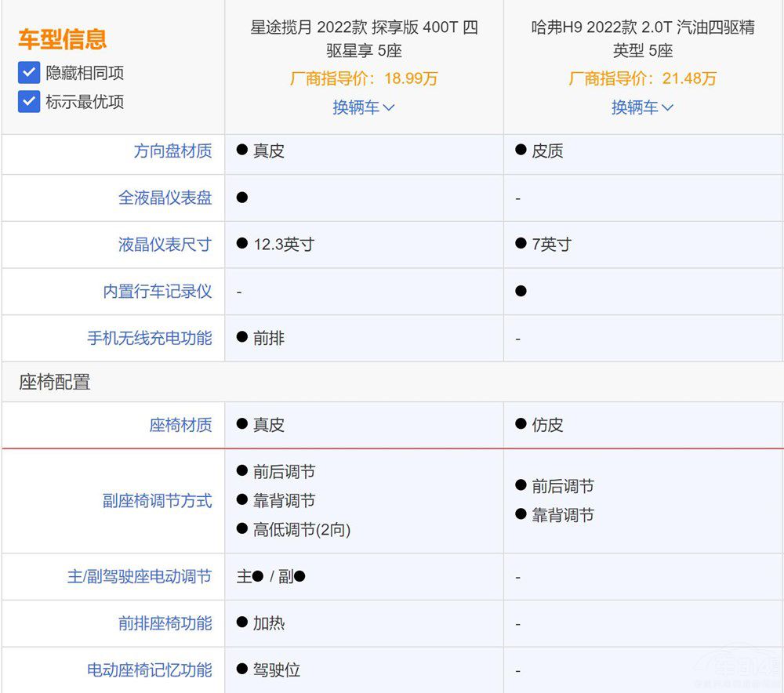Screen dimensions: 784x693
Task: Click the 全液晶仪表盘 row label
Action: click(x=165, y=198)
